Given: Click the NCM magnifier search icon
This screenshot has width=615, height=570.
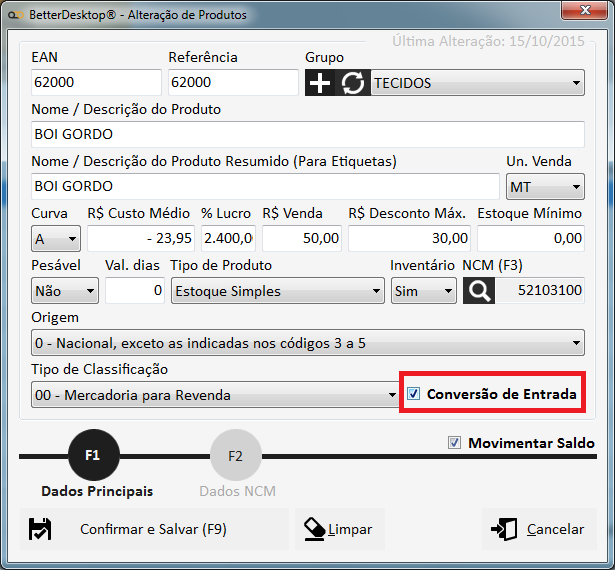Looking at the screenshot, I should (480, 291).
